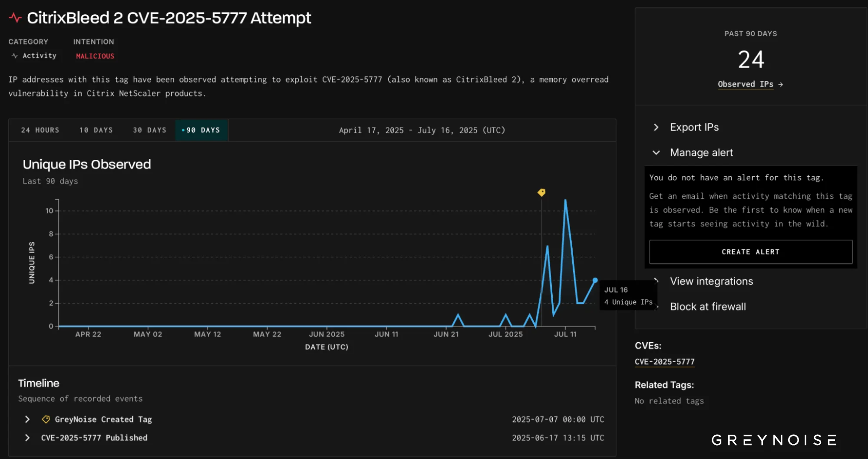Expand the CVE-2025-5777 Published timeline entry
The width and height of the screenshot is (868, 459).
click(27, 438)
